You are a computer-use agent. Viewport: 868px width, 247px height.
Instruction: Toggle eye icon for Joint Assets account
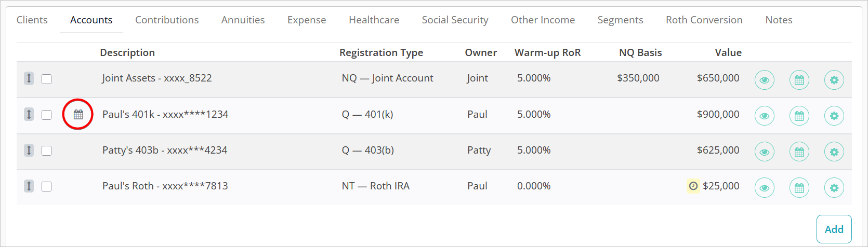pos(764,80)
